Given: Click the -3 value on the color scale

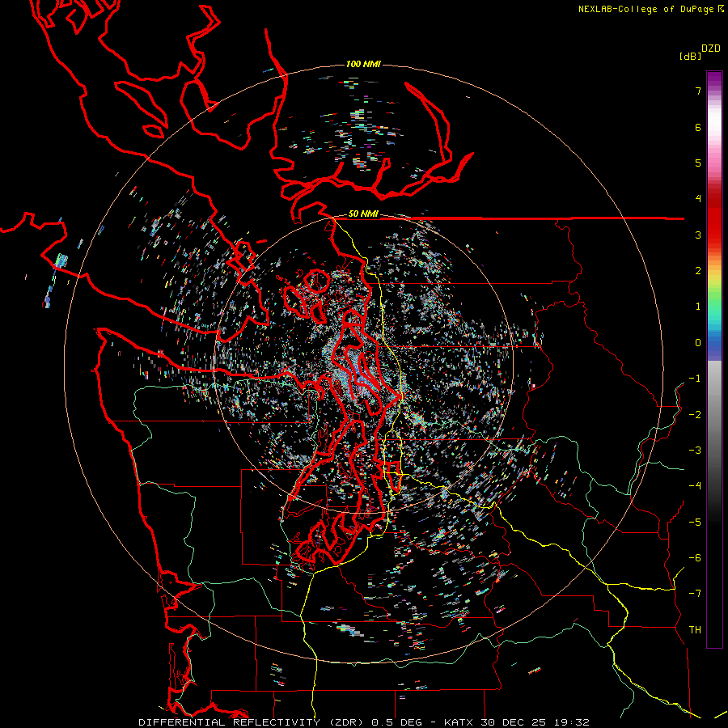Looking at the screenshot, I should (x=695, y=451).
